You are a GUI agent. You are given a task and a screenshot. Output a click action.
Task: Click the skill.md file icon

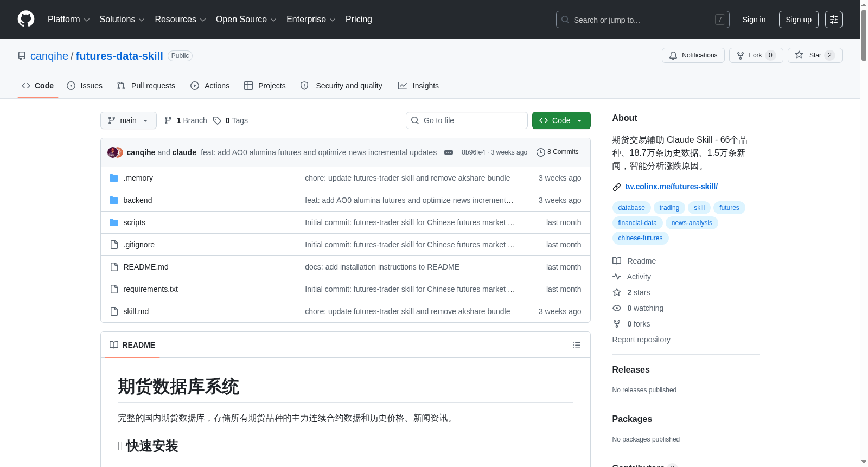click(114, 311)
